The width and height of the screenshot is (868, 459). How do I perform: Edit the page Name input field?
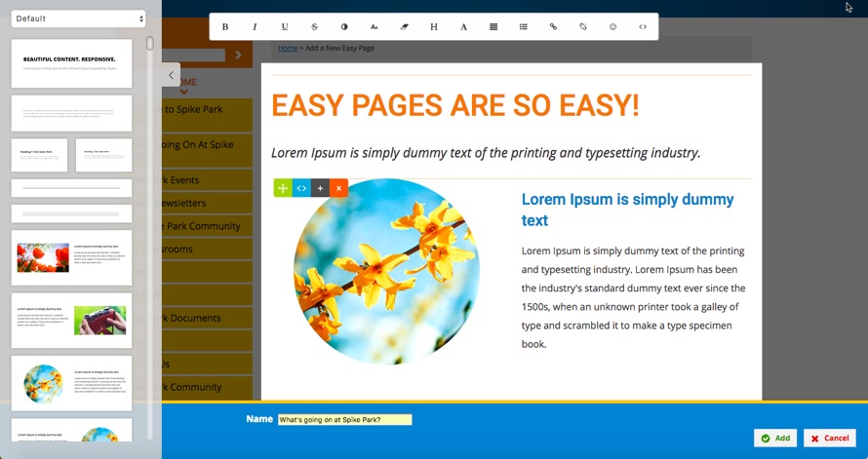pos(344,420)
